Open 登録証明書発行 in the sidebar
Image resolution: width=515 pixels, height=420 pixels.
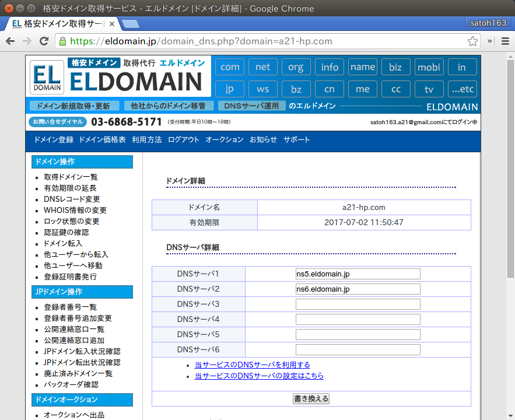[x=71, y=277]
